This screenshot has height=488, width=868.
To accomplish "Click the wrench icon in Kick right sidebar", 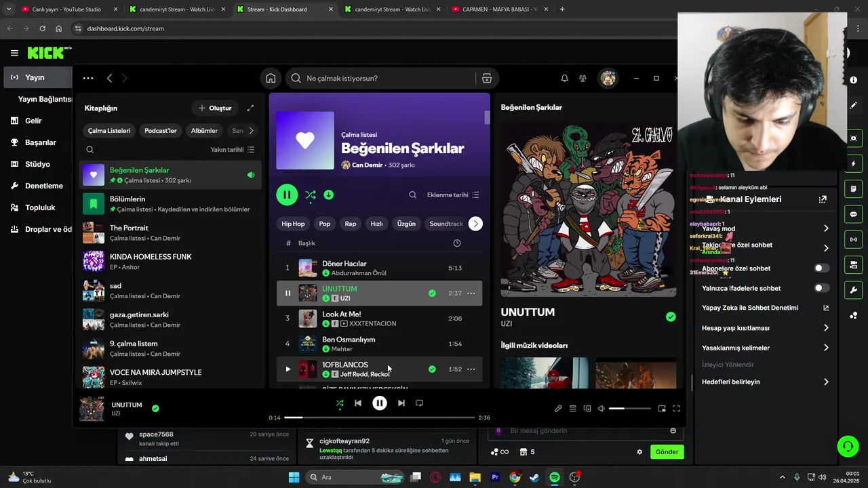I will pyautogui.click(x=854, y=290).
